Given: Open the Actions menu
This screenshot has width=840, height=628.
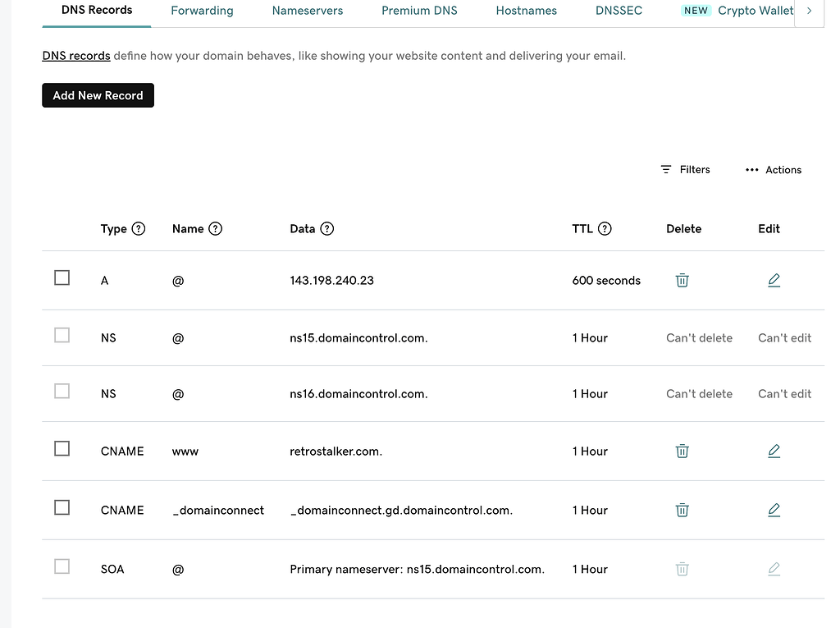Looking at the screenshot, I should (773, 170).
